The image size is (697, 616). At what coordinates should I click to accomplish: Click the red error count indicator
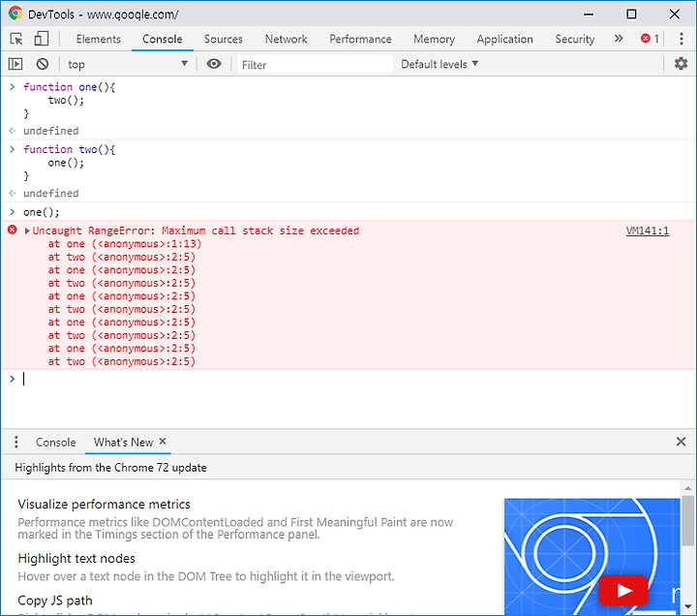650,39
